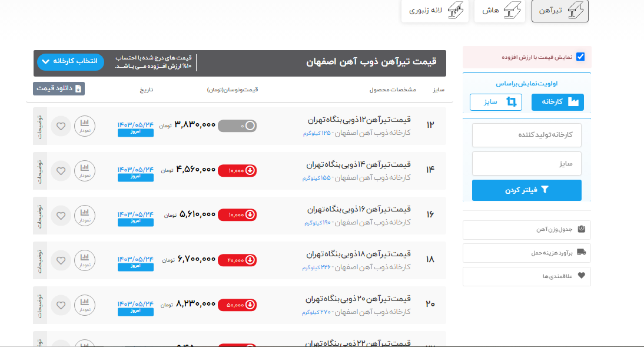Click فیلتر کردن button
Image resolution: width=644 pixels, height=347 pixels.
click(527, 190)
